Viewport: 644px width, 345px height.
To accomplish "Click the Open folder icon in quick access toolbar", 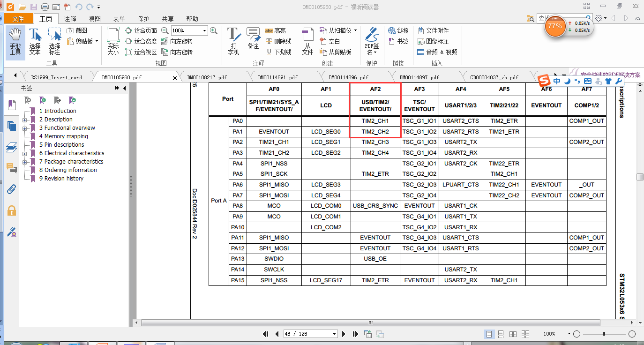I will pos(22,7).
